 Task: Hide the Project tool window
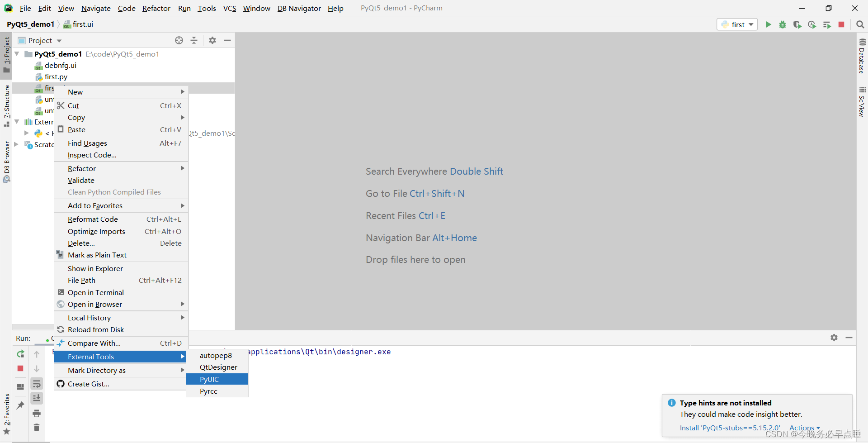pos(227,40)
